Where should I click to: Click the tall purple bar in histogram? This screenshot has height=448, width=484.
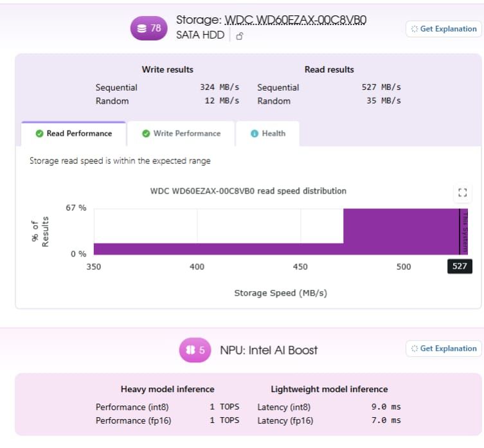(x=406, y=231)
